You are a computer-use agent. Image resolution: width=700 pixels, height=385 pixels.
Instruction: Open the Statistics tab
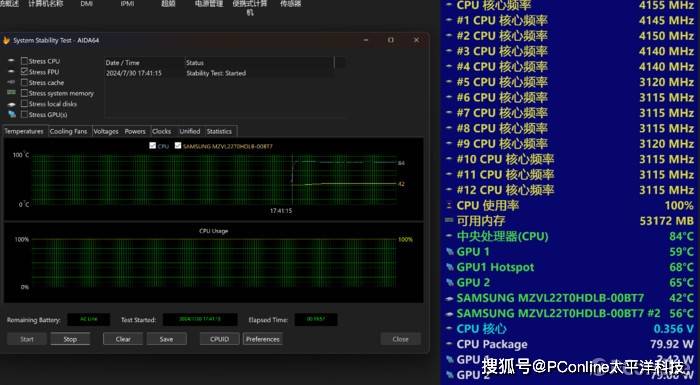coord(219,131)
